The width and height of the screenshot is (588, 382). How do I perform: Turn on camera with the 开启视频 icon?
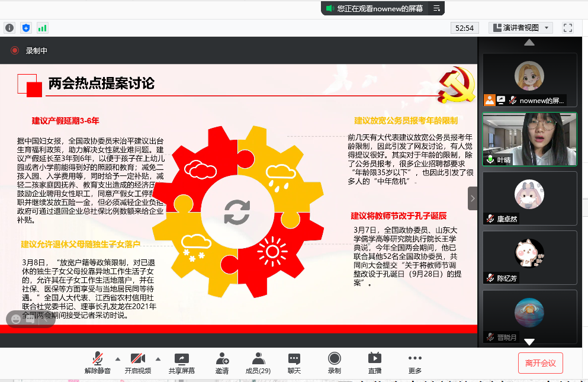tap(137, 358)
